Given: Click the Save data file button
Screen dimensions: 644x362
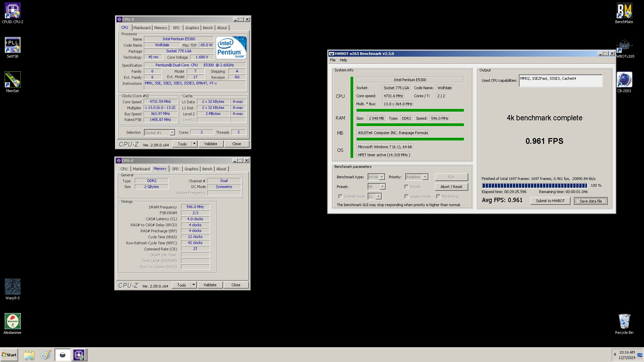Looking at the screenshot, I should tap(590, 201).
